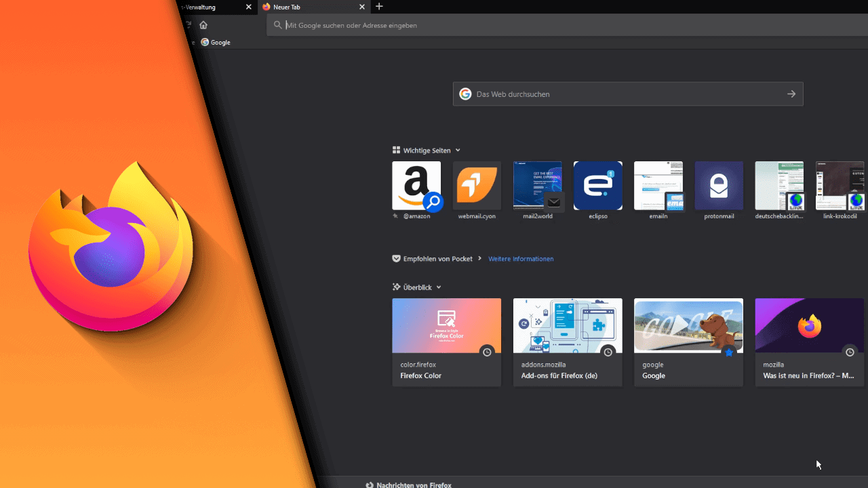The width and height of the screenshot is (868, 488).
Task: Open the home page icon in toolbar
Action: coord(203,25)
